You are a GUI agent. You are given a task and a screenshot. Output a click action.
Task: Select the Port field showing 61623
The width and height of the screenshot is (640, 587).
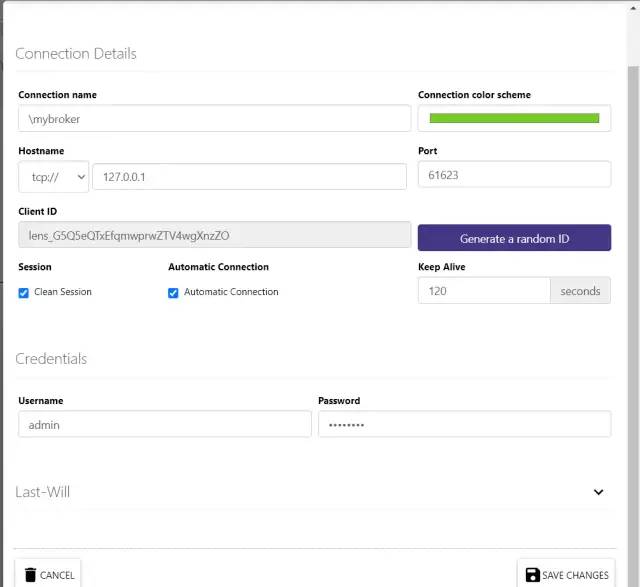514,175
